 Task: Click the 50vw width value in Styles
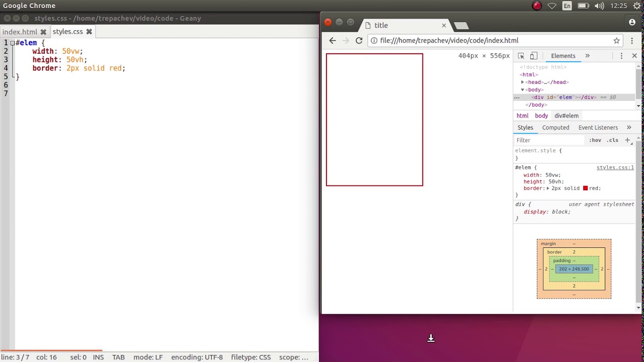[x=551, y=175]
